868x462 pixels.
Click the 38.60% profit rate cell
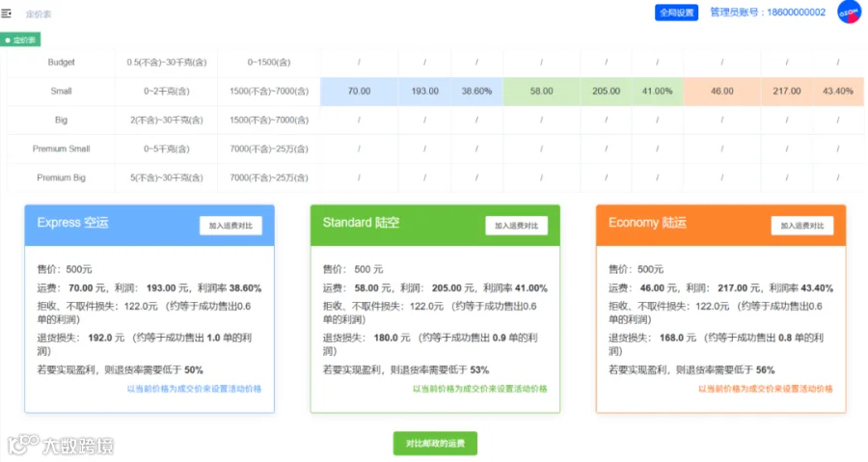tap(476, 91)
